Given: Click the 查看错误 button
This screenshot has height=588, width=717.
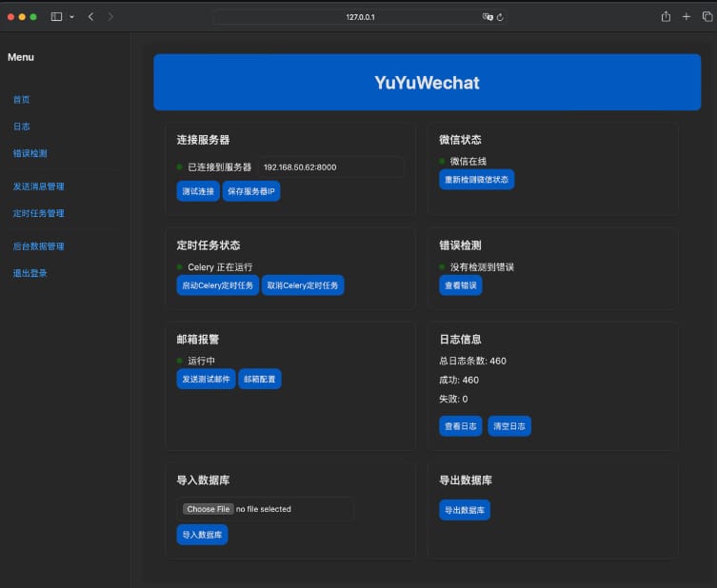Looking at the screenshot, I should pos(461,285).
